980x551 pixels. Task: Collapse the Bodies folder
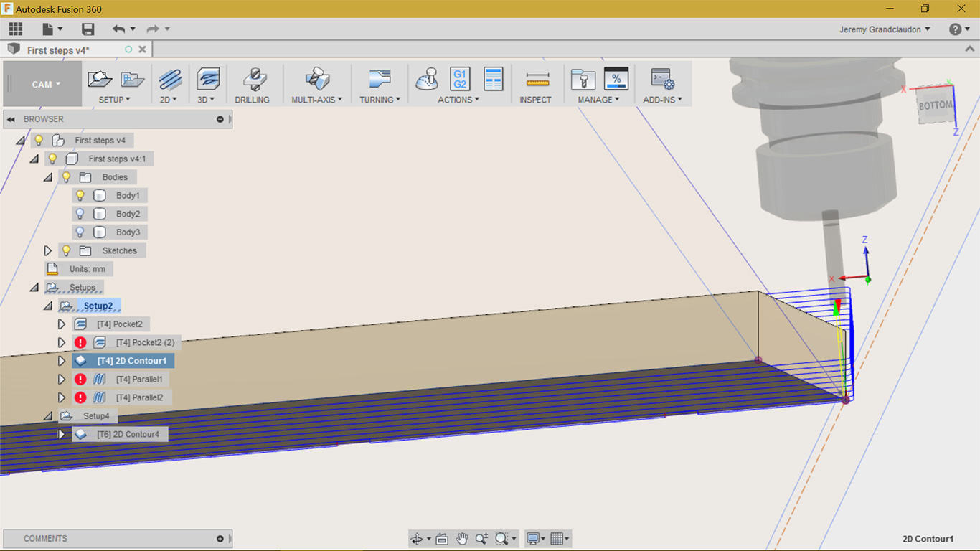(x=48, y=177)
